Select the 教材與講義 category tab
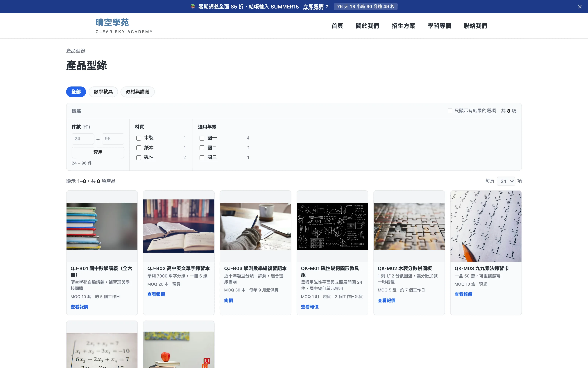This screenshot has height=368, width=588. (137, 92)
